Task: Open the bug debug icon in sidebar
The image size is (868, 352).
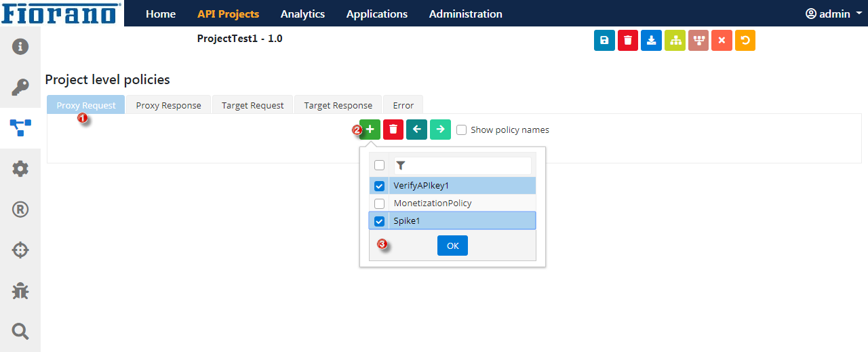Action: [20, 291]
